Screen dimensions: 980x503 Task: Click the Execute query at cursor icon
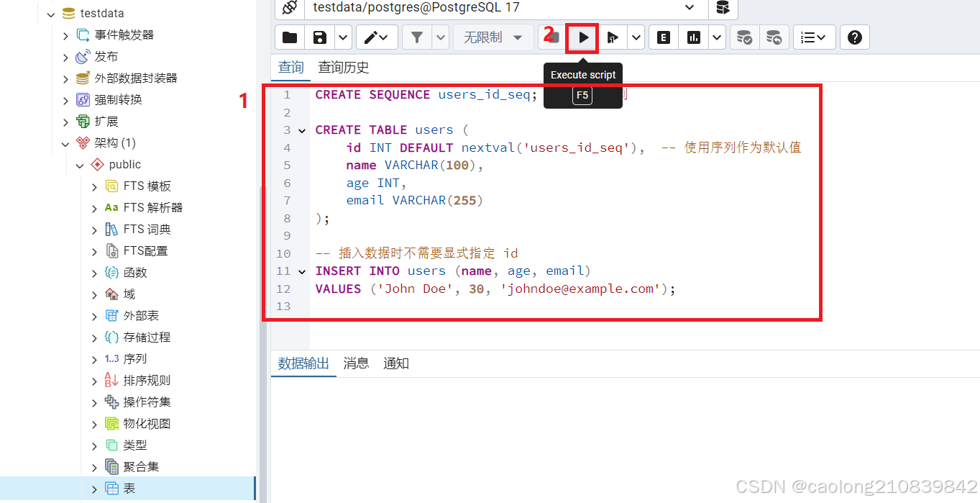click(613, 37)
